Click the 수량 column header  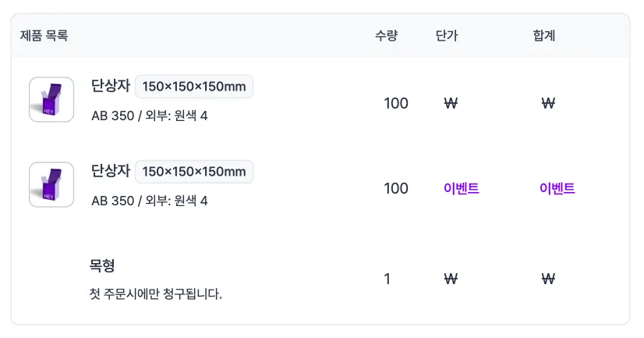(x=387, y=36)
